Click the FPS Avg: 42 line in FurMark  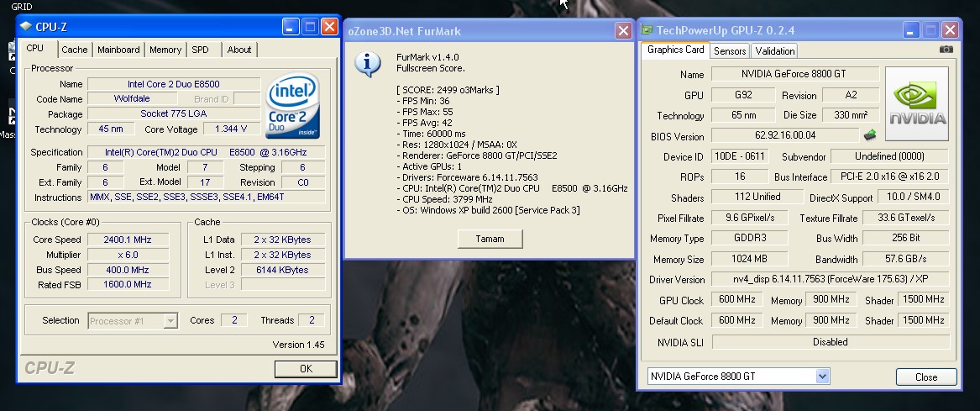click(424, 123)
